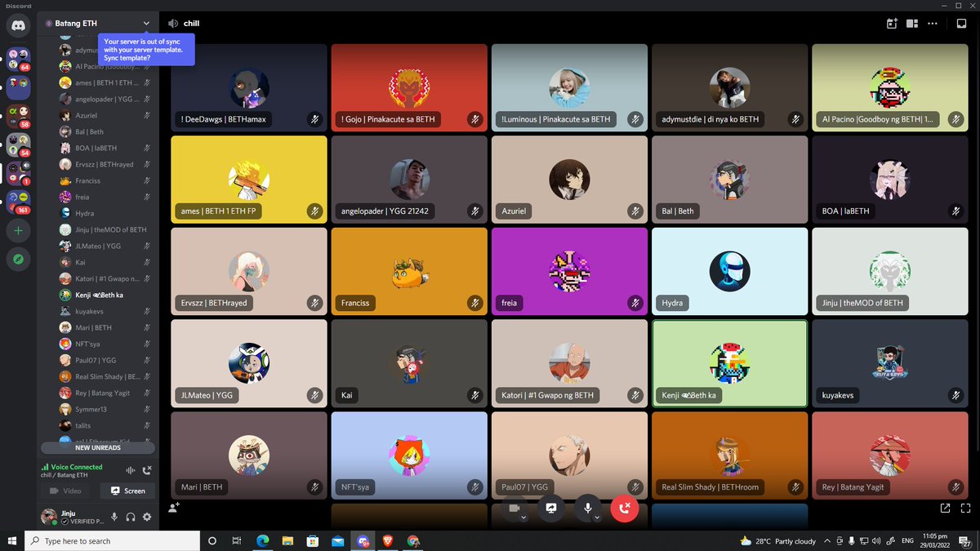The height and width of the screenshot is (551, 980).
Task: Open User Settings gear icon
Action: click(x=147, y=517)
